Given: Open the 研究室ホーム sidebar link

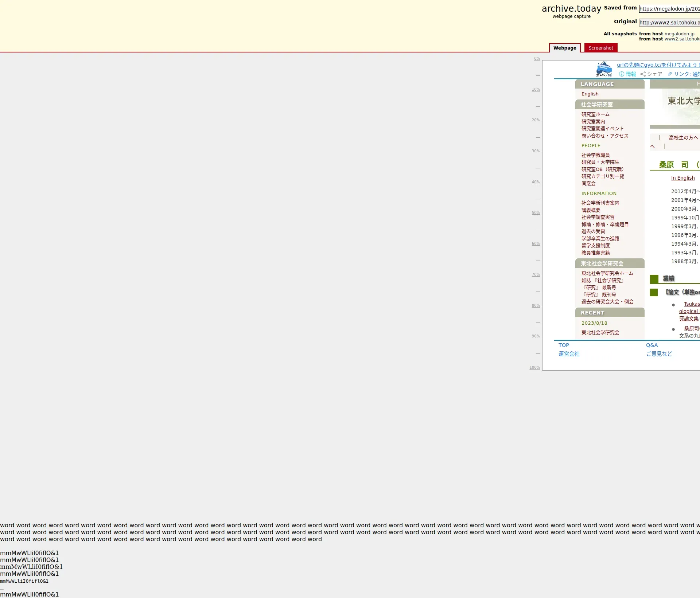Looking at the screenshot, I should 595,114.
